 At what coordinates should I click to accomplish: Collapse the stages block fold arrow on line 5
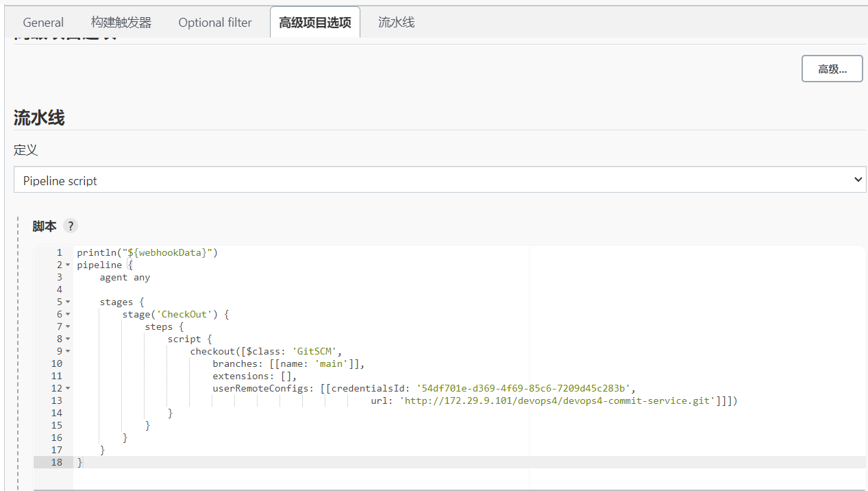68,302
